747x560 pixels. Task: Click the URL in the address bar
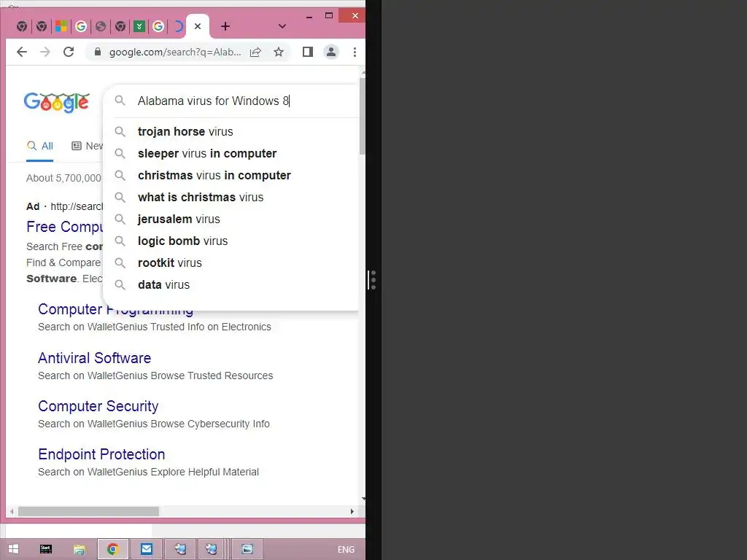(175, 52)
